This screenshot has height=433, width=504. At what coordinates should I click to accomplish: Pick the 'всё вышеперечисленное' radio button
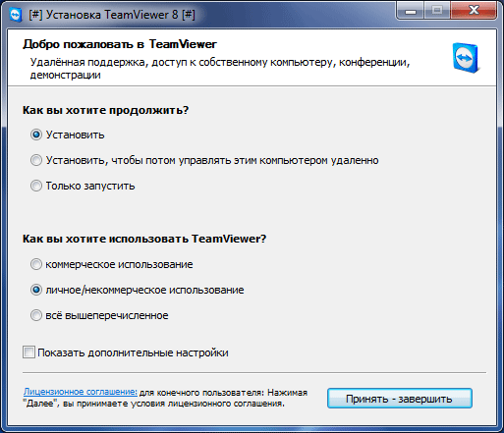[x=36, y=315]
